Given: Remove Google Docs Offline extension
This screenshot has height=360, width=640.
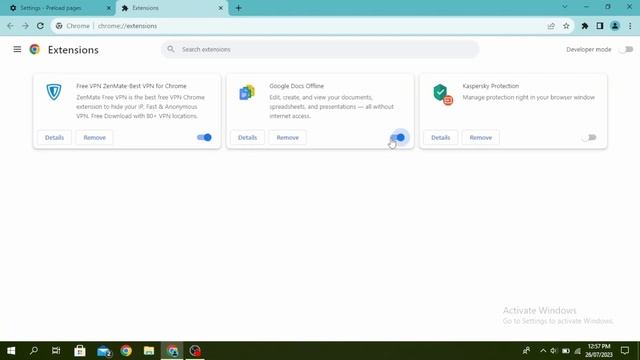Looking at the screenshot, I should [287, 138].
